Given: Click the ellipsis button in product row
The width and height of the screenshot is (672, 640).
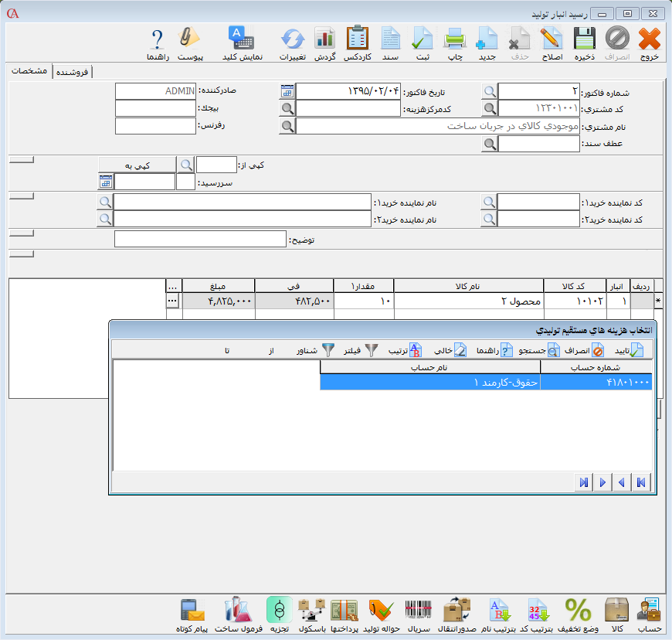Looking at the screenshot, I should click(x=173, y=301).
